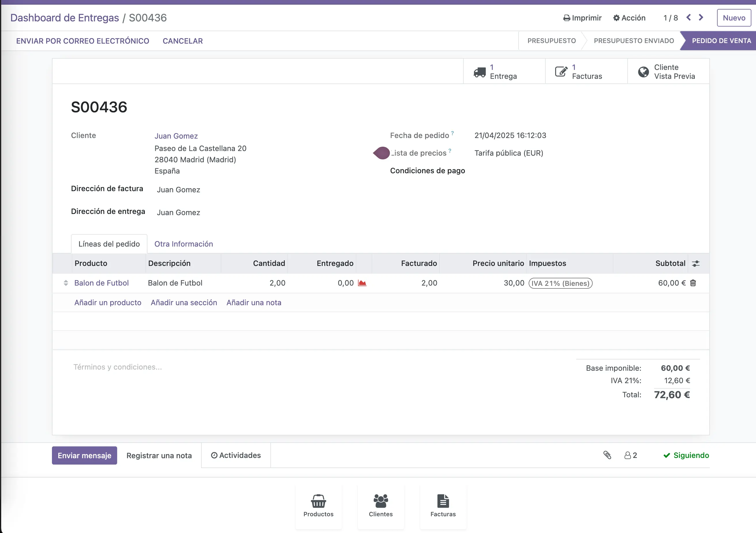Open the Imprimir print menu
Image resolution: width=756 pixels, height=533 pixels.
[x=582, y=18]
